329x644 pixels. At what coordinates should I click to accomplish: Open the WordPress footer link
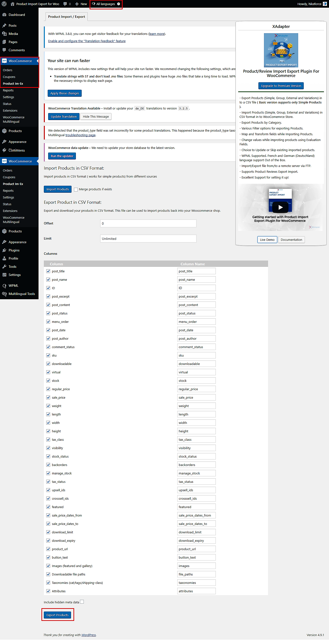(x=89, y=635)
